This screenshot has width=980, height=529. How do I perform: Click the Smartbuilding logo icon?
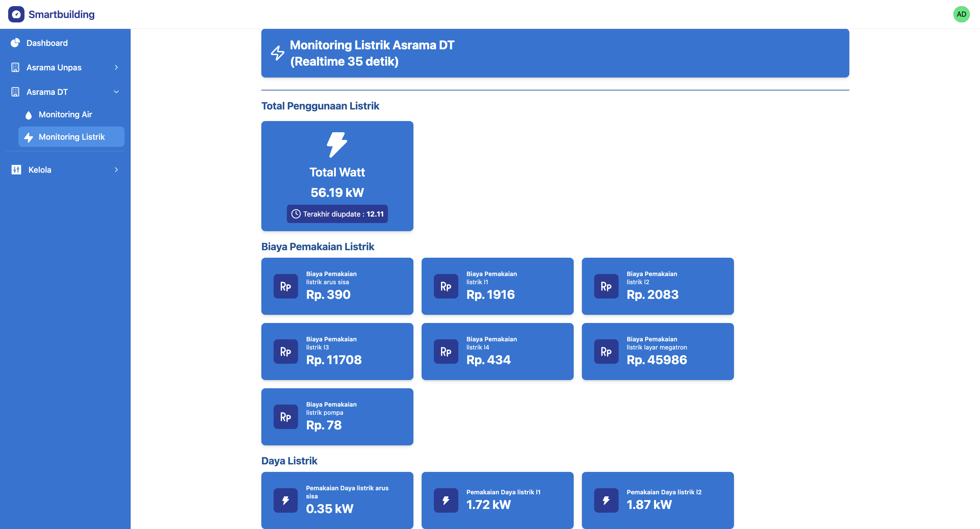pyautogui.click(x=16, y=14)
